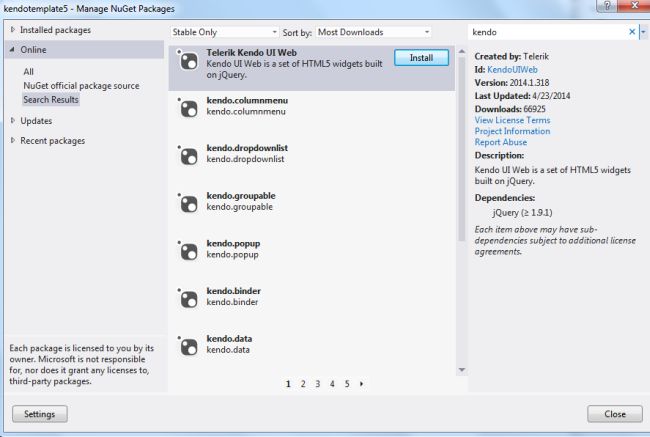Viewport: 650px width, 437px height.
Task: Click the kendo.groupable package icon
Action: (x=189, y=204)
